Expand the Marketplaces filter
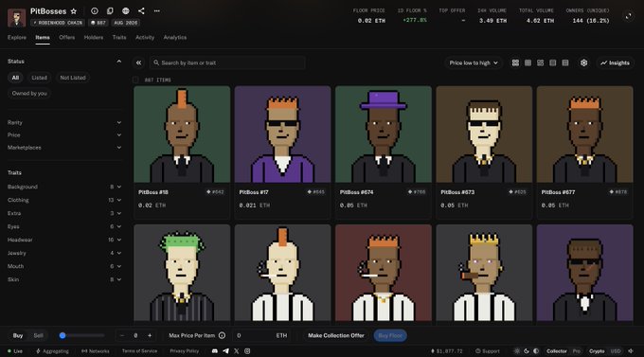Image resolution: width=644 pixels, height=357 pixels. click(64, 148)
